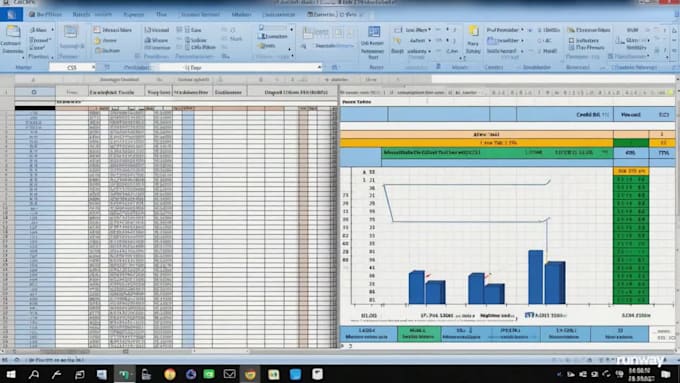The width and height of the screenshot is (680, 383).
Task: Click inside the formula bar input
Action: click(x=239, y=67)
